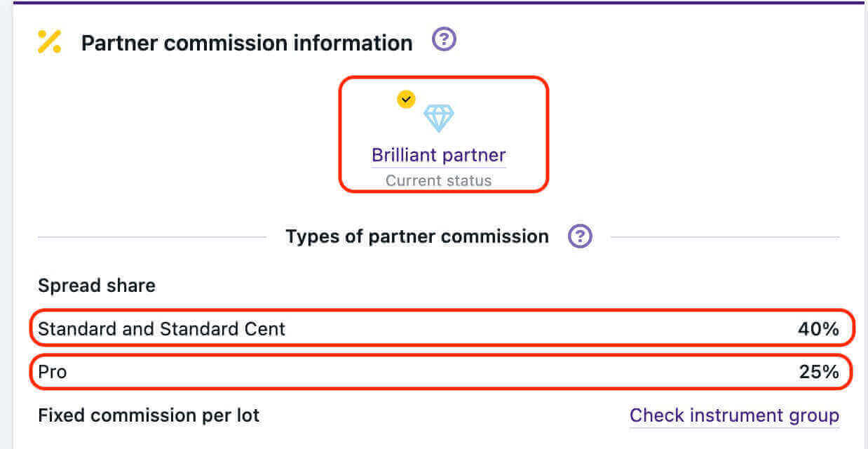Click the 40% spread share value

[x=818, y=329]
